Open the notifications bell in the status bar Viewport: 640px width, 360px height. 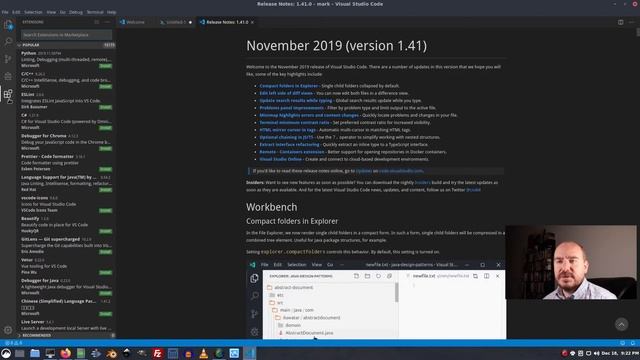tap(633, 343)
